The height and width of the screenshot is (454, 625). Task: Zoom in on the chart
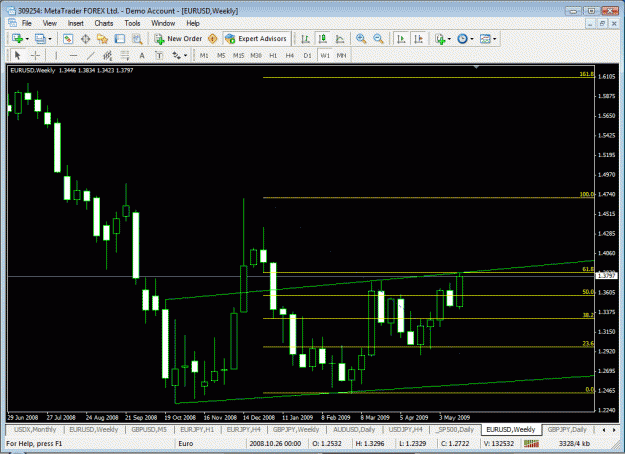pyautogui.click(x=361, y=39)
